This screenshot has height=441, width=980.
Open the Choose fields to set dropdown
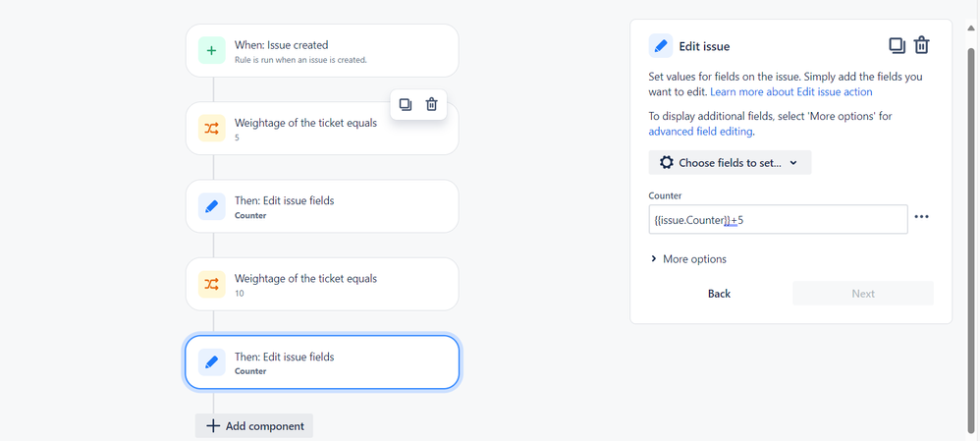click(730, 163)
